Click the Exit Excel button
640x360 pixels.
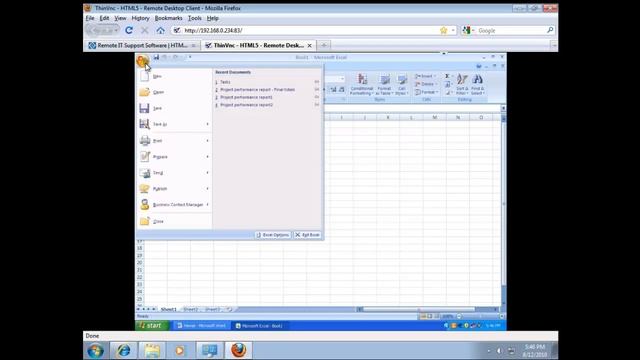(x=307, y=235)
